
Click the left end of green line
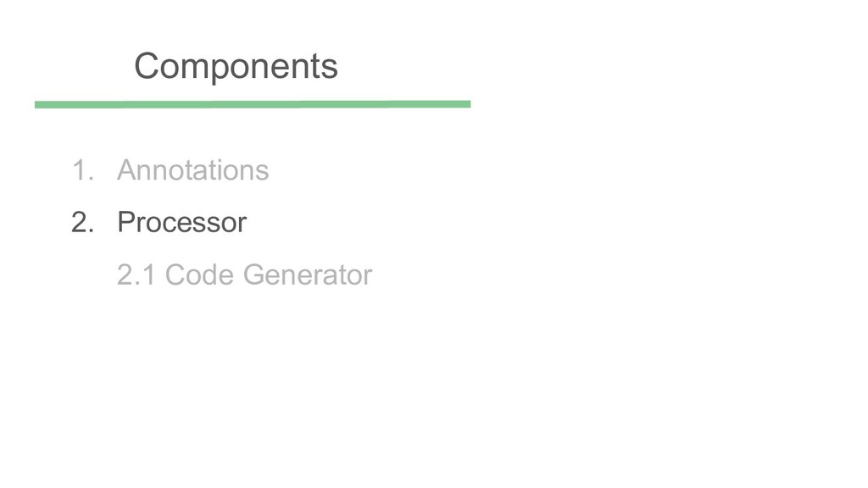tap(38, 104)
